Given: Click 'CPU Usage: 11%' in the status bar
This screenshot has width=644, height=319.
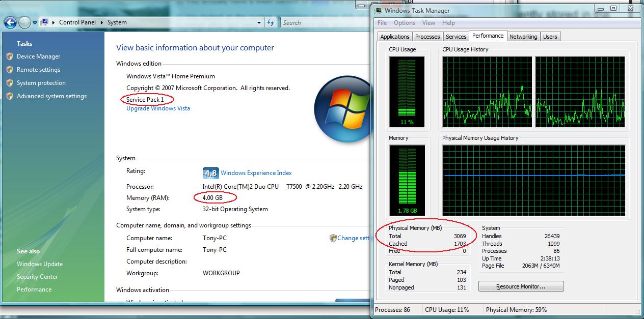Looking at the screenshot, I should tap(447, 310).
